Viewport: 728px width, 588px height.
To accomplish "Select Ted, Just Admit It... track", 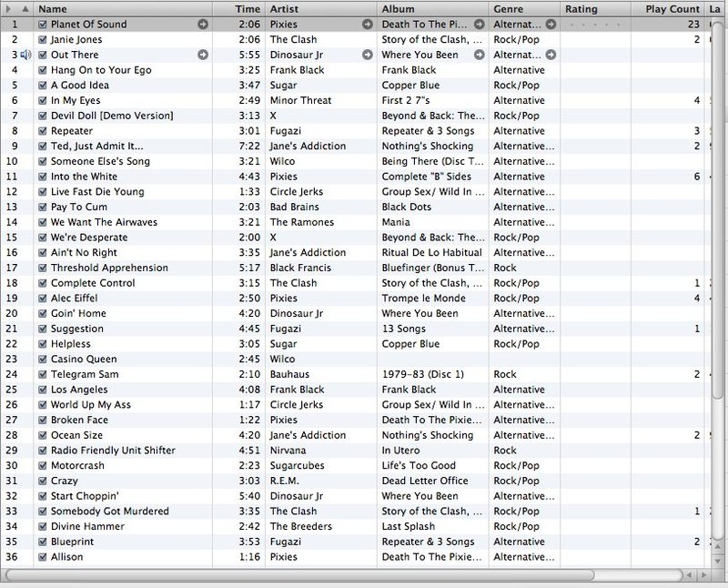I will click(x=97, y=147).
